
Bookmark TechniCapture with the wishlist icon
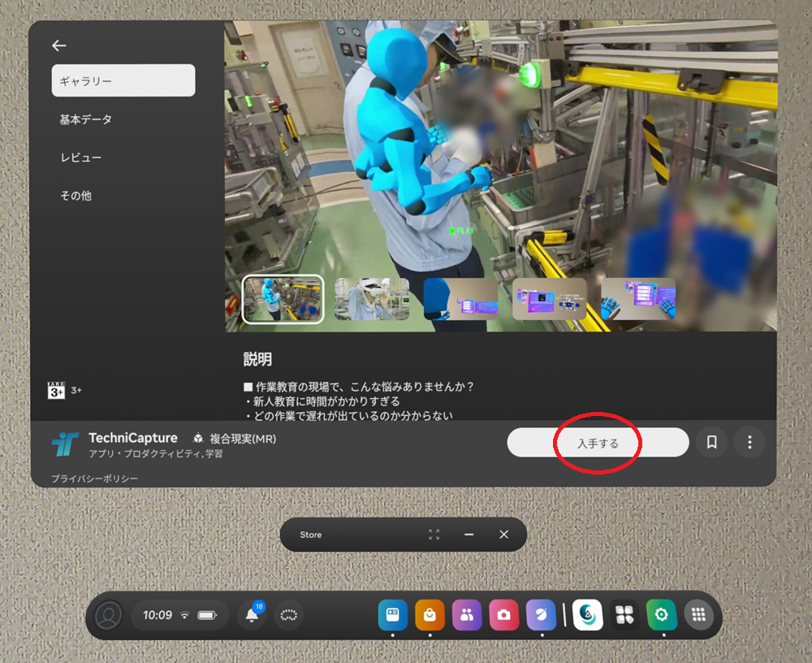(x=711, y=442)
